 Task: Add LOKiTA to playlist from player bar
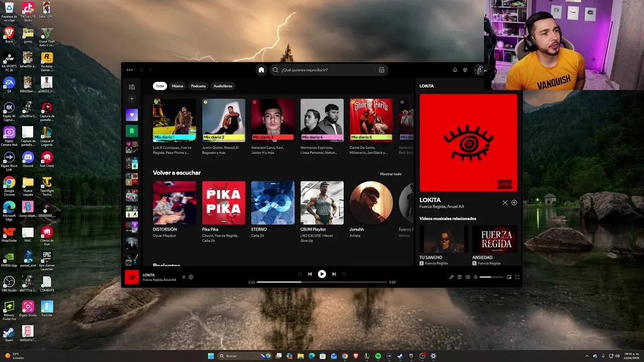[x=191, y=277]
